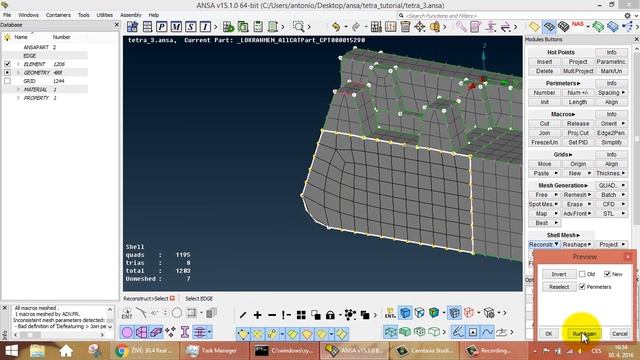Click the four-squares all-visible icon
Image resolution: width=640 pixels, height=360 pixels.
[x=301, y=315]
